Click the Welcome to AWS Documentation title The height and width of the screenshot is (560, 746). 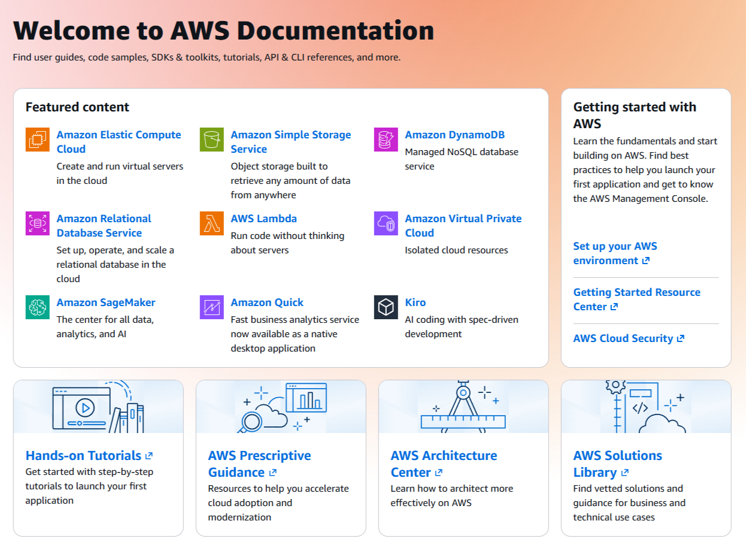click(x=223, y=30)
